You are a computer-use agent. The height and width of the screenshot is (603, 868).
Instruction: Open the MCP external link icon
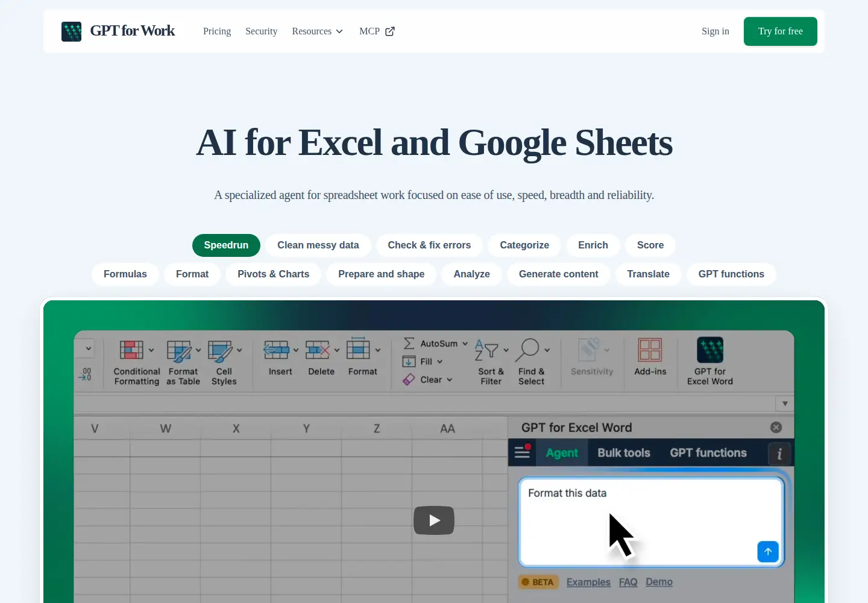390,31
